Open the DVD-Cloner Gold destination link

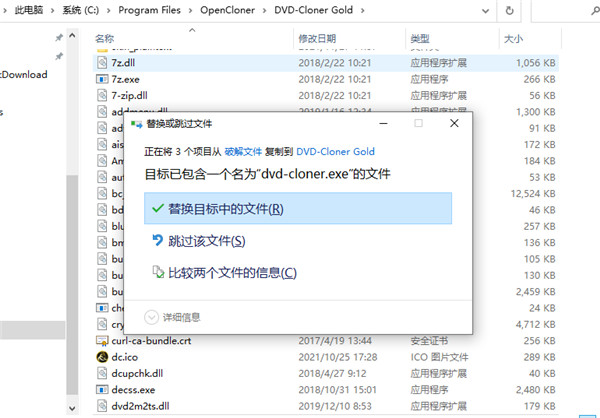(335, 152)
